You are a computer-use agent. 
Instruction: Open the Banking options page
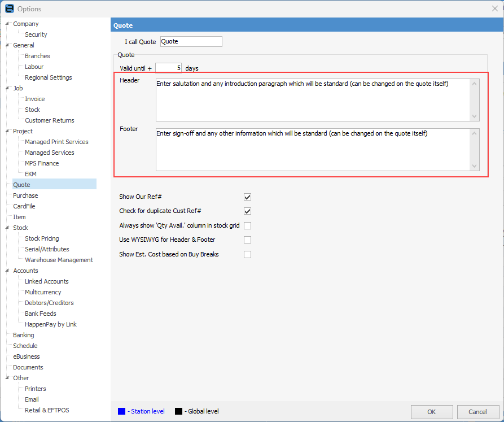pos(24,335)
